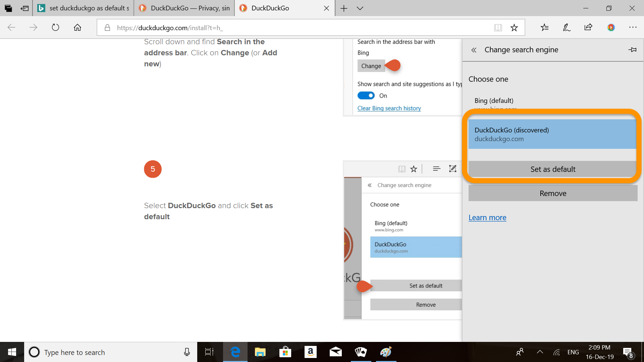644x362 pixels.
Task: Open Amazon app from taskbar
Action: point(310,352)
